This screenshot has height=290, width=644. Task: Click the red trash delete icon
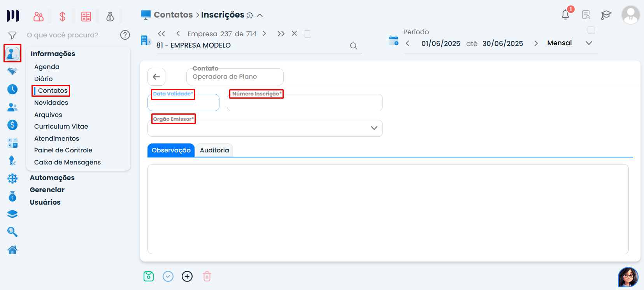(207, 276)
